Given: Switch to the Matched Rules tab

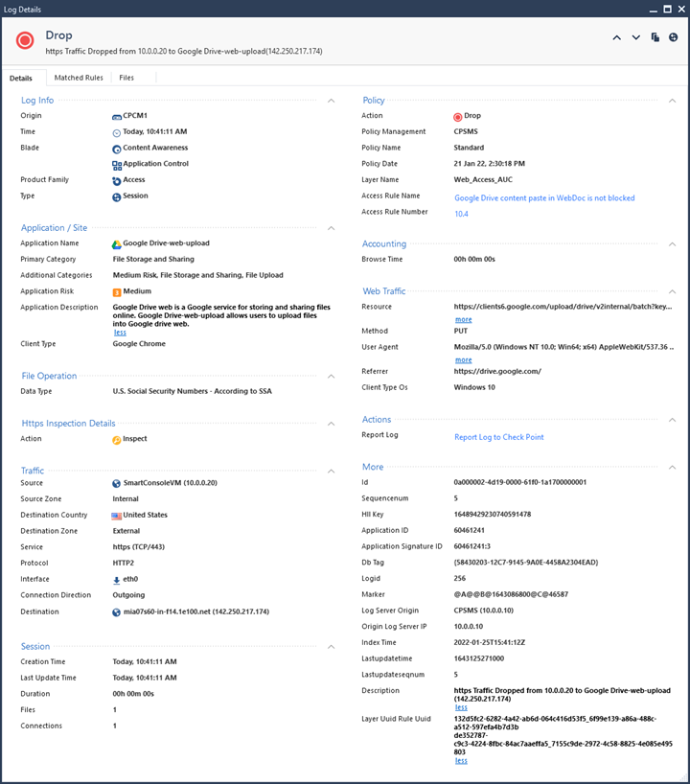Looking at the screenshot, I should click(x=79, y=78).
